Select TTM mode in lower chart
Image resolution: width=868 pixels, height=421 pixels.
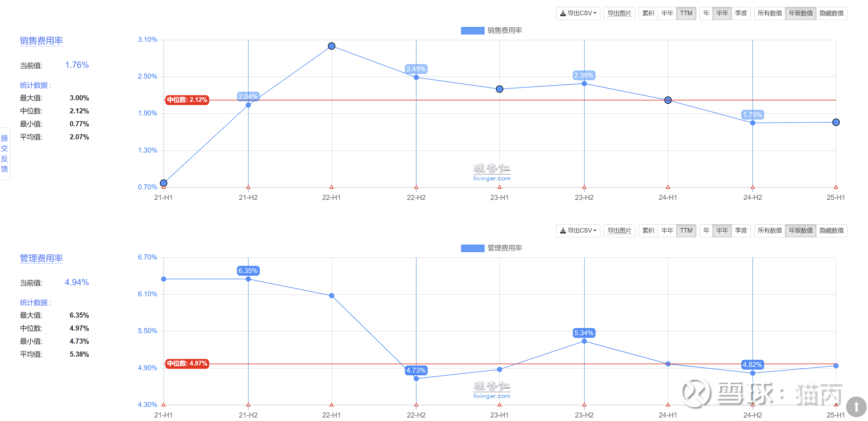(x=686, y=231)
